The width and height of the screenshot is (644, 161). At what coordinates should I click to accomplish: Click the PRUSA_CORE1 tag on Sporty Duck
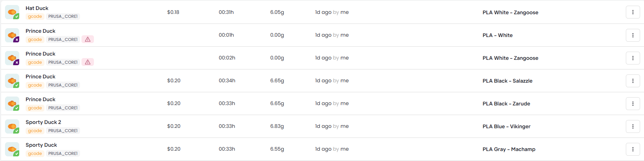(x=63, y=154)
